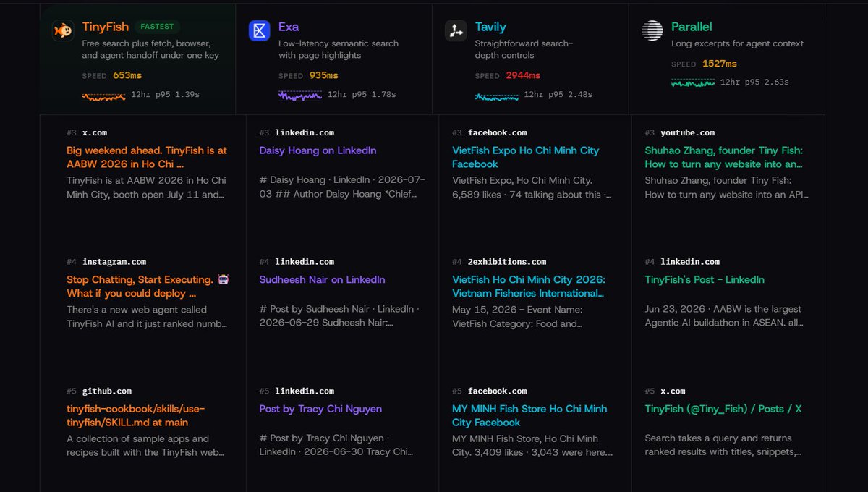Click the '12hr p95 1.78s' label
Screen dimensions: 868x492
coord(362,95)
